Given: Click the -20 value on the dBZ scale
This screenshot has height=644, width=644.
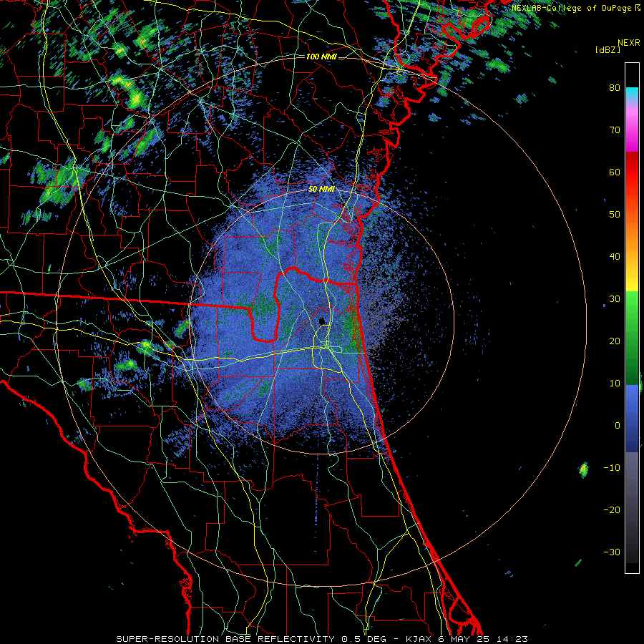Looking at the screenshot, I should click(x=612, y=510).
